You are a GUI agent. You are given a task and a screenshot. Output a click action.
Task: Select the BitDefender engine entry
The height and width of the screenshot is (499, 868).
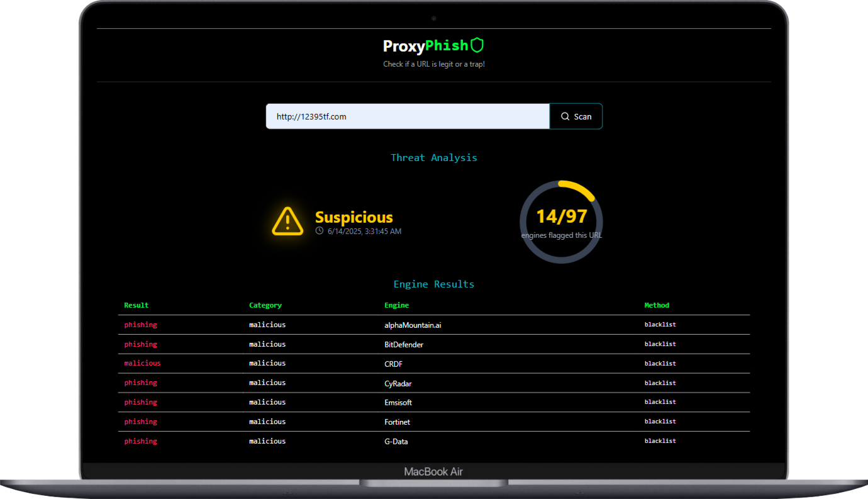pos(404,345)
